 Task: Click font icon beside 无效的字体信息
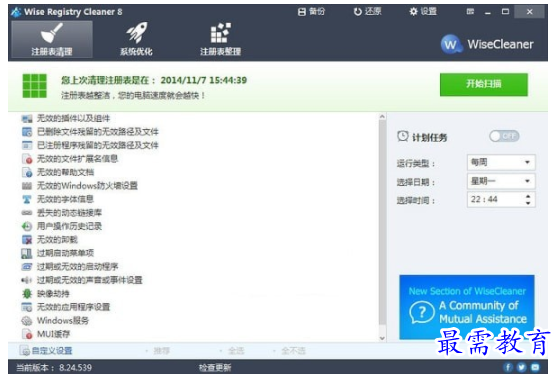[27, 199]
